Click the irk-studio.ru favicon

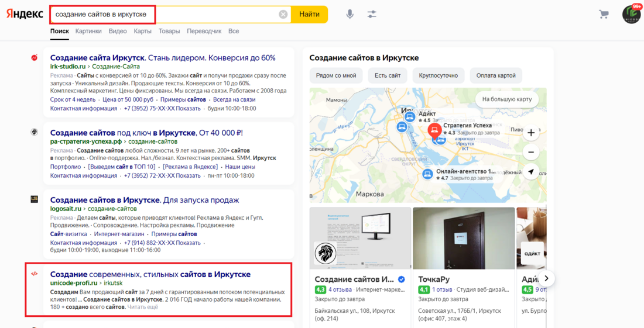point(35,58)
